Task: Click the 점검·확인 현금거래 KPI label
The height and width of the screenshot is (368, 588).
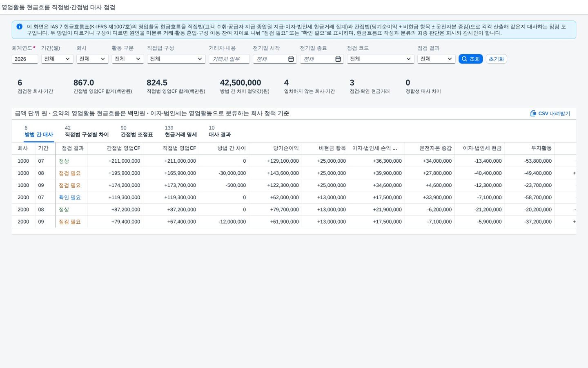Action: [370, 92]
